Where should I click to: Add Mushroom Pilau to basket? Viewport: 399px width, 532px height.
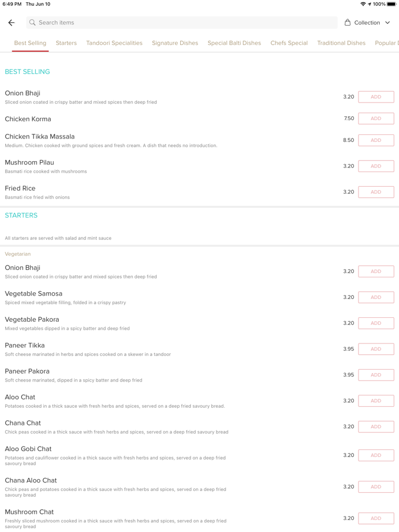pos(376,166)
